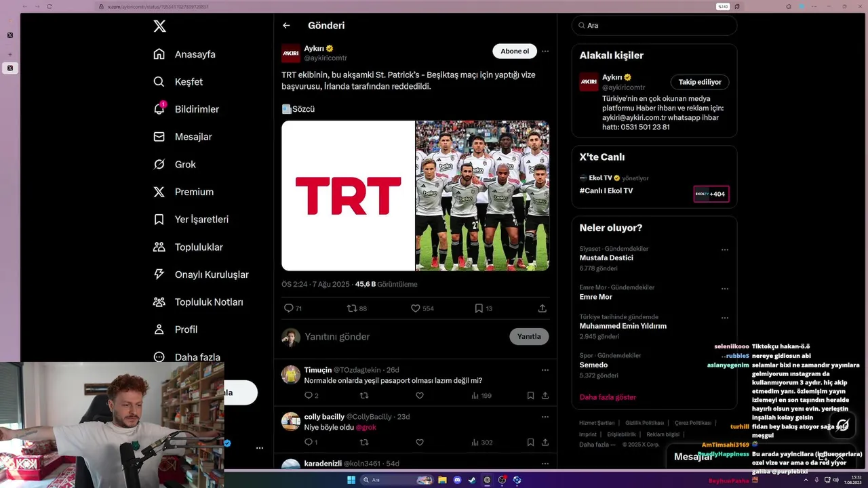Click the Yer İşaretleri bookmark icon

click(x=159, y=220)
